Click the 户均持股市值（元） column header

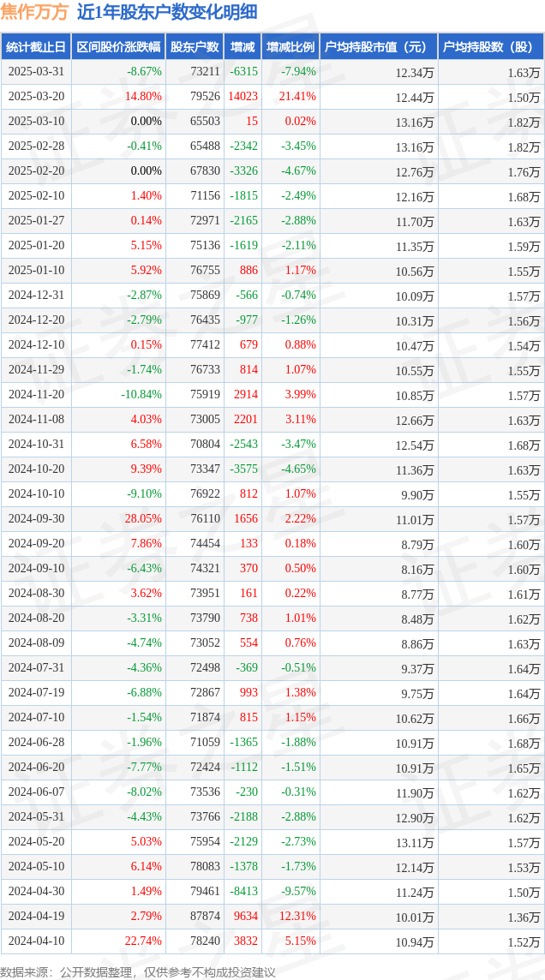pos(379,47)
